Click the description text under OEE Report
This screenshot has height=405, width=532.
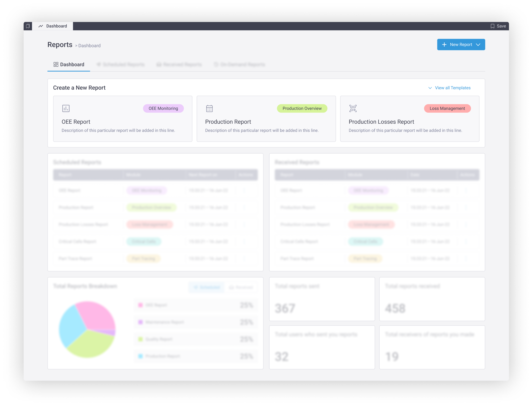coord(118,130)
